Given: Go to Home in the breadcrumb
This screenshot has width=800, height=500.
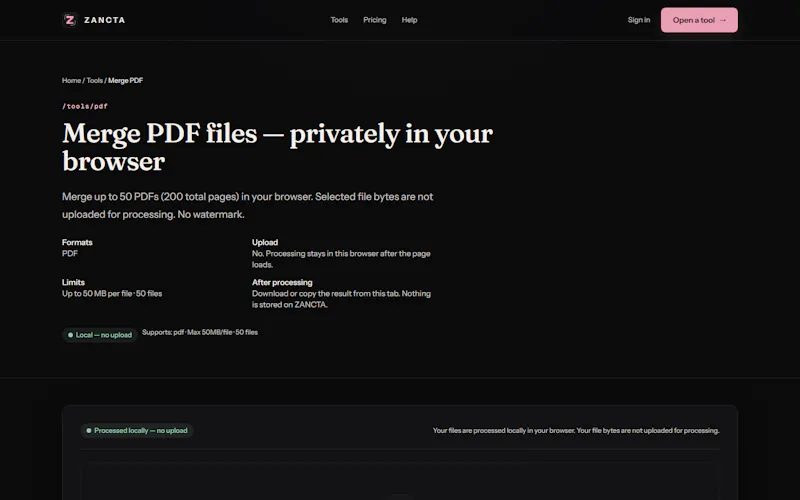Looking at the screenshot, I should point(71,81).
